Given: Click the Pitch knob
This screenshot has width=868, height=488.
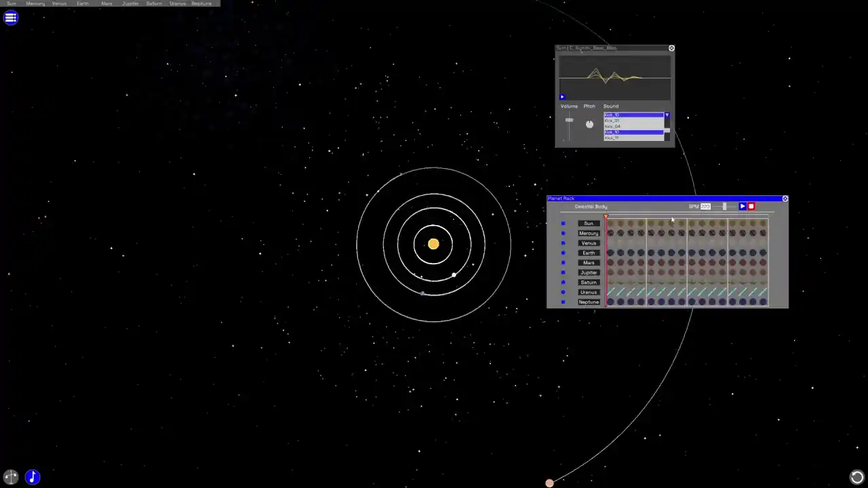Looking at the screenshot, I should tap(589, 124).
